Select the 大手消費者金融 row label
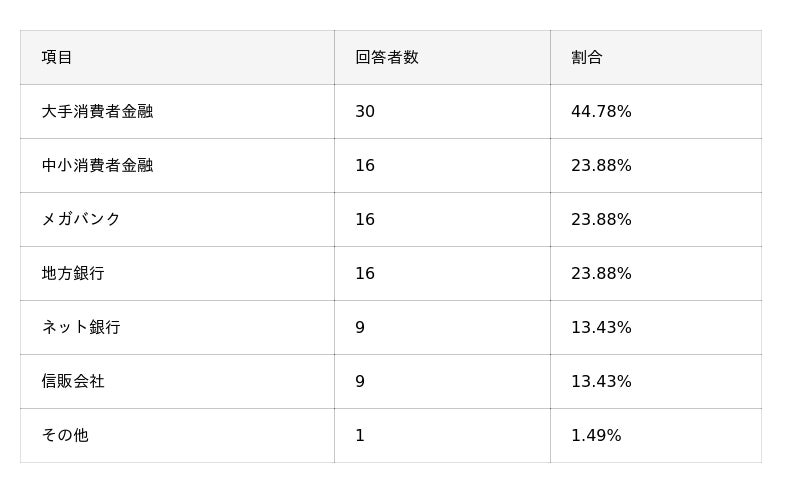 (x=97, y=112)
